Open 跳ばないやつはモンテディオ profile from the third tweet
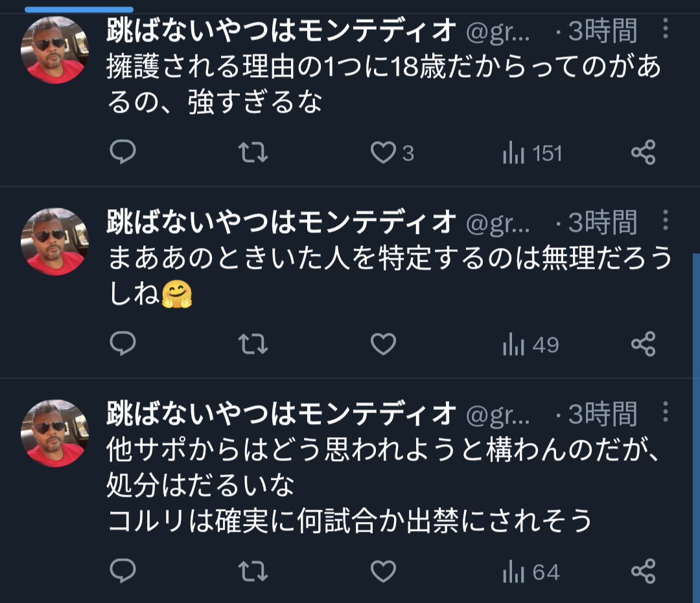The width and height of the screenshot is (700, 603). (280, 414)
